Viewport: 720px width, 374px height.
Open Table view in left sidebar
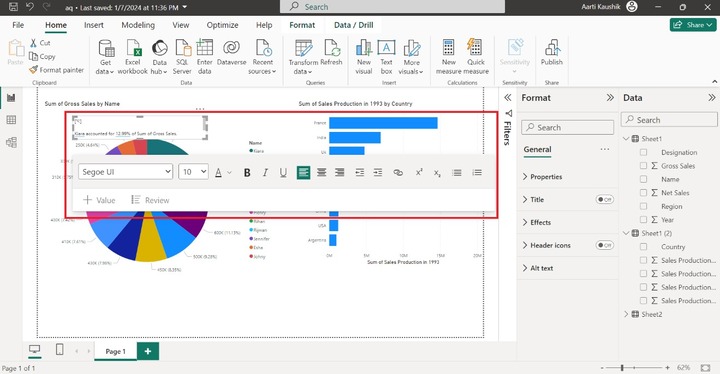click(11, 120)
